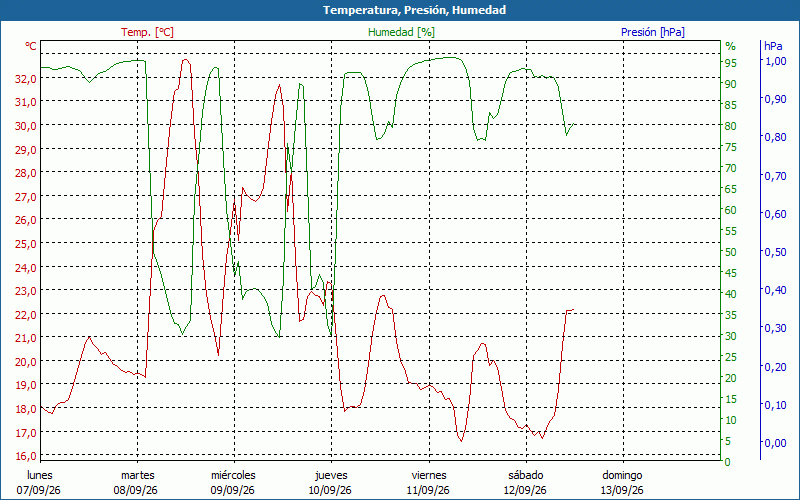Click the 25 humidity axis value
This screenshot has height=500, width=800.
click(731, 357)
